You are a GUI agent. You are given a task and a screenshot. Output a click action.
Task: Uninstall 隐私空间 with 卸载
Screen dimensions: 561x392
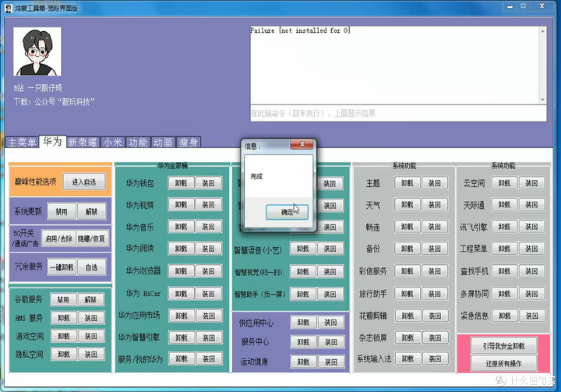(x=63, y=354)
